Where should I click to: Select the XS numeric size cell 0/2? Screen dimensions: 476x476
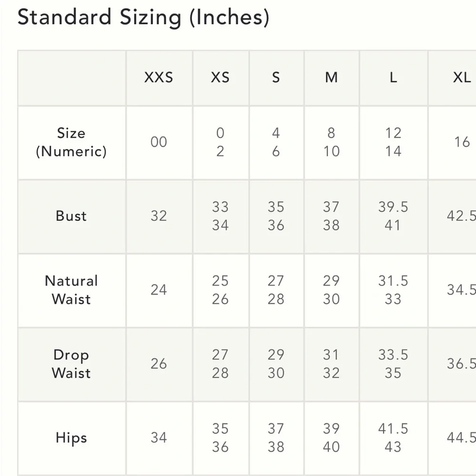tap(220, 142)
